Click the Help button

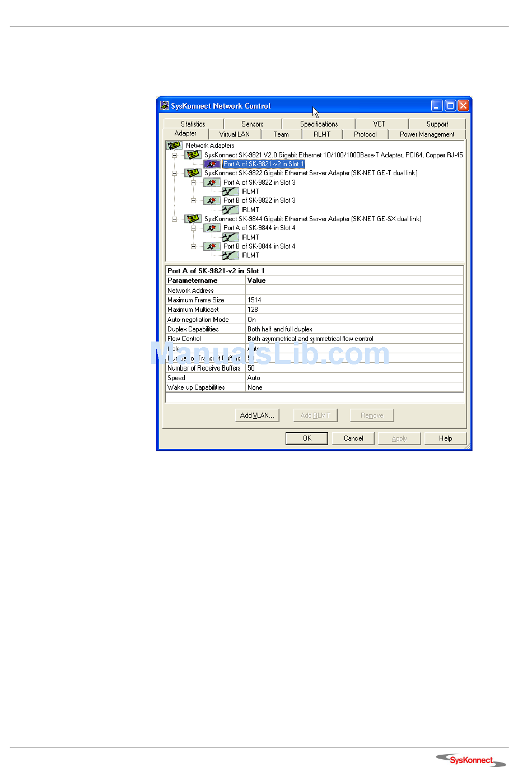445,438
